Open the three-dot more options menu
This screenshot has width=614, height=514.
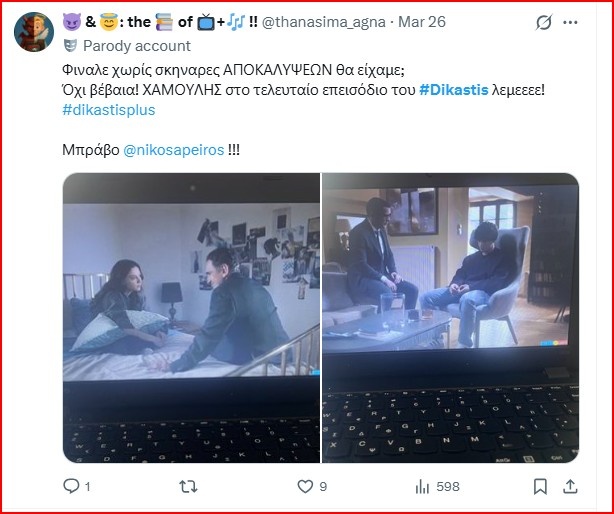tap(570, 22)
